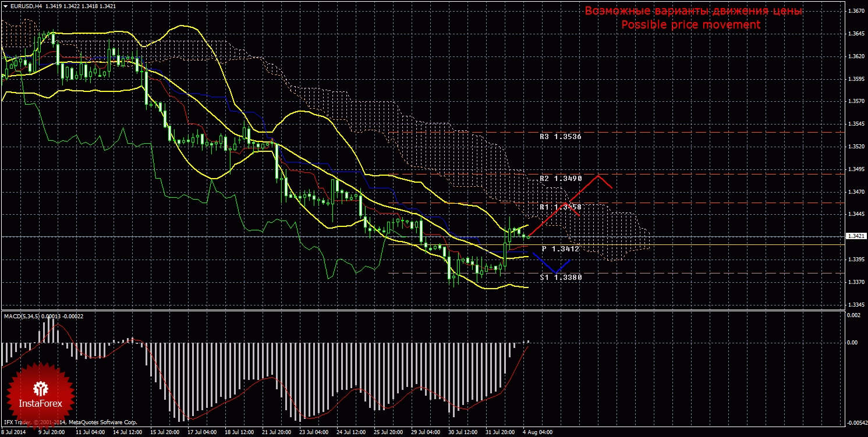Click the MACD 0.00 scale label
Screen dimensions: 868x437
pos(852,342)
